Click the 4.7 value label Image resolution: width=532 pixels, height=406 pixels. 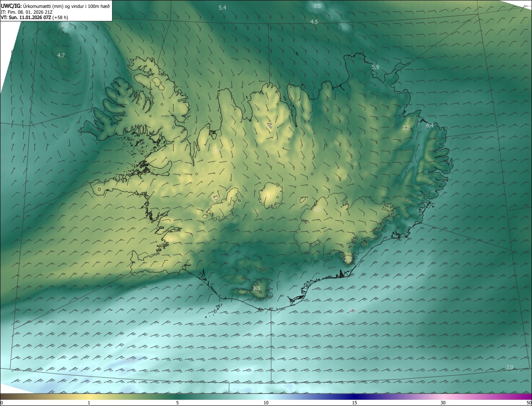click(x=61, y=55)
